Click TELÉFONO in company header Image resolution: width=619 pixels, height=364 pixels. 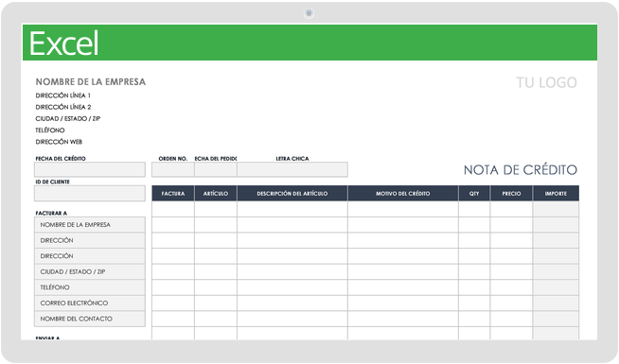[x=50, y=130]
